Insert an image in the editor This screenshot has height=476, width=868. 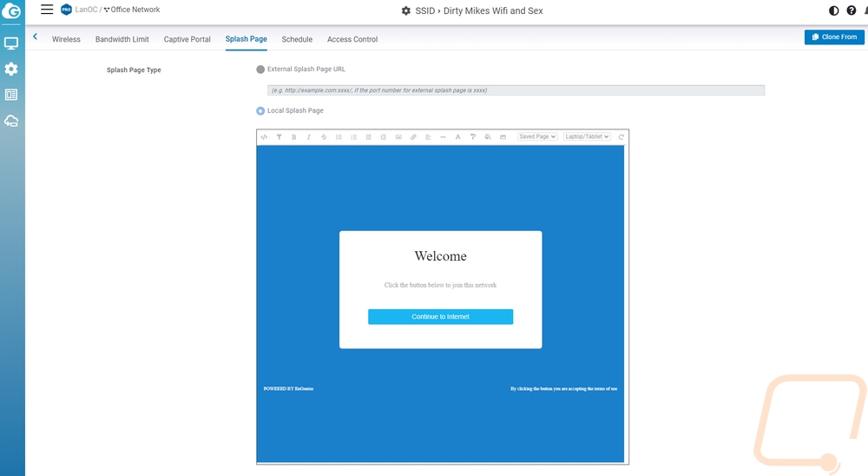[x=398, y=137]
